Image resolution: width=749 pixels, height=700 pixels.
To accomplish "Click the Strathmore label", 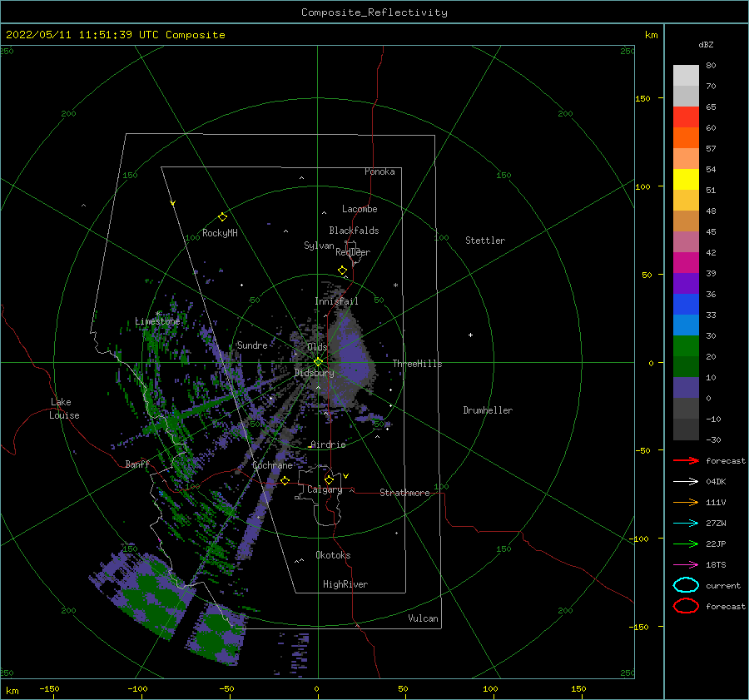I will tap(404, 493).
